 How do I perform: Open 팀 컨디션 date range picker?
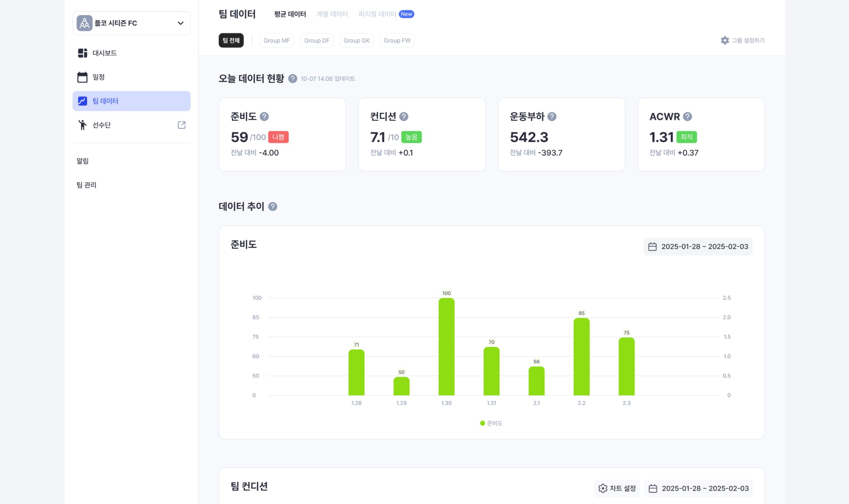(x=698, y=488)
